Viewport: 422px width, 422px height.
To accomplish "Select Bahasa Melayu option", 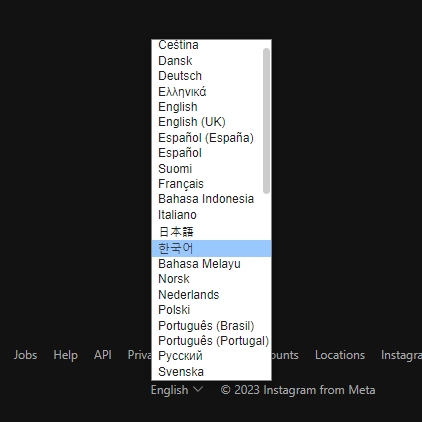I will pos(211,264).
